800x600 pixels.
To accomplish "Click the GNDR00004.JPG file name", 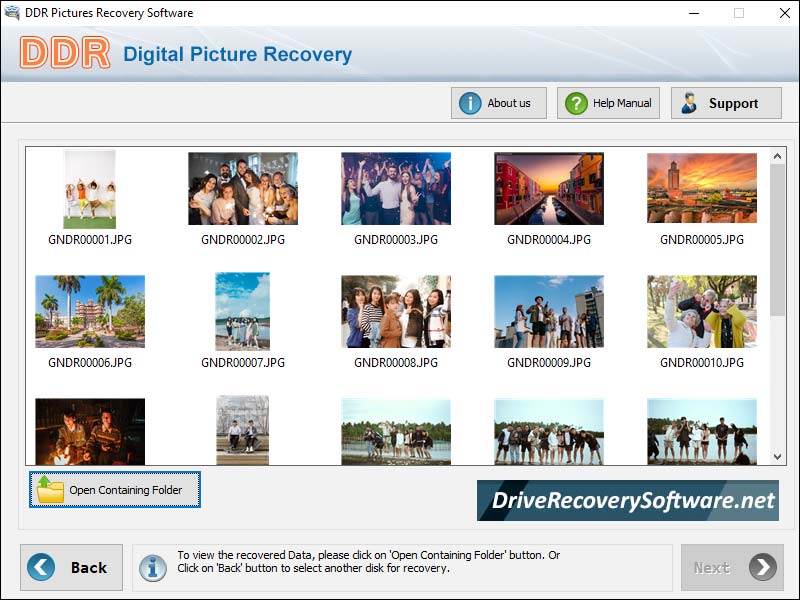I will (549, 240).
